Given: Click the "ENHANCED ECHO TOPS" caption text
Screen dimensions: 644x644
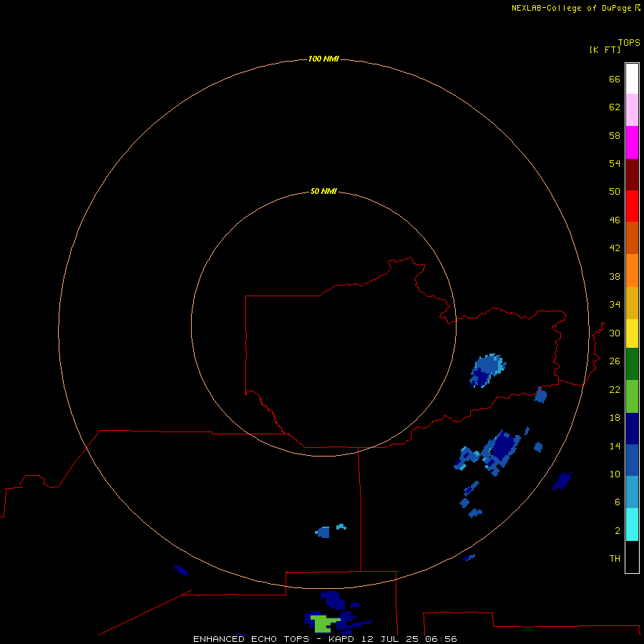Looking at the screenshot, I should tap(251, 639).
